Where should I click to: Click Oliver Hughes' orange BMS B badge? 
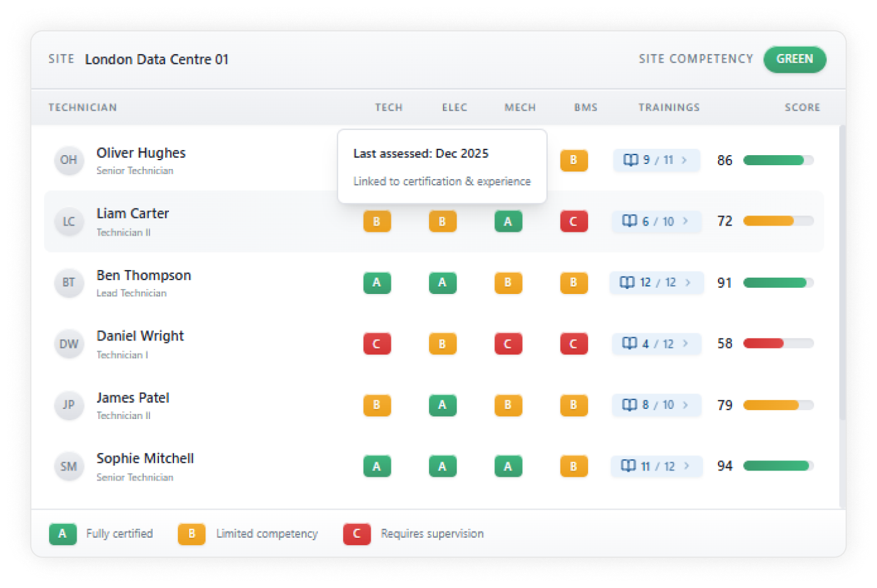(574, 160)
